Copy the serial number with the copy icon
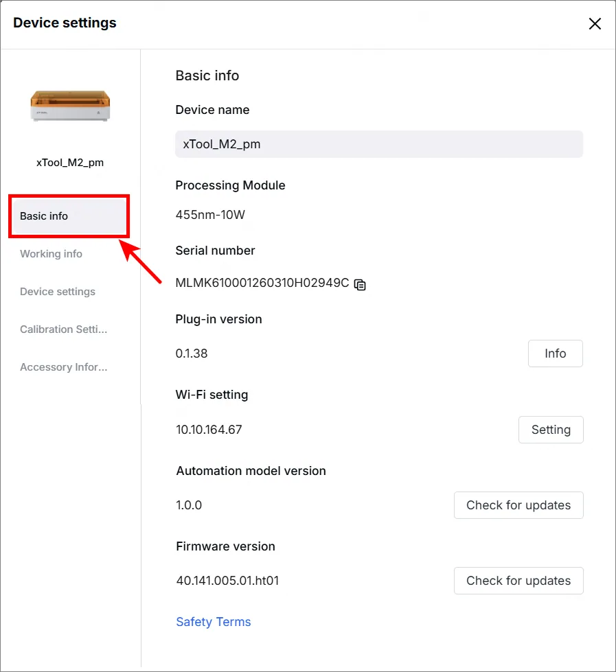 pos(360,285)
